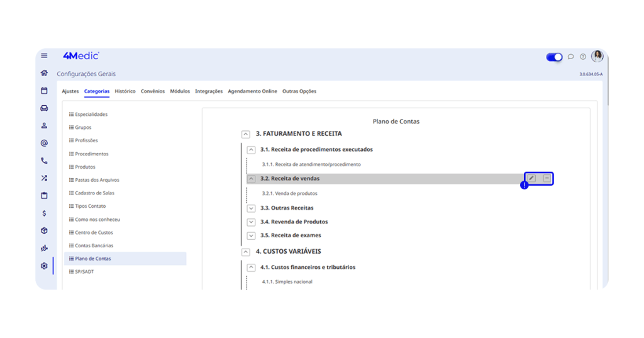Click the pencil edit icon for Receita de vendas
Image resolution: width=644 pixels, height=338 pixels.
click(531, 179)
